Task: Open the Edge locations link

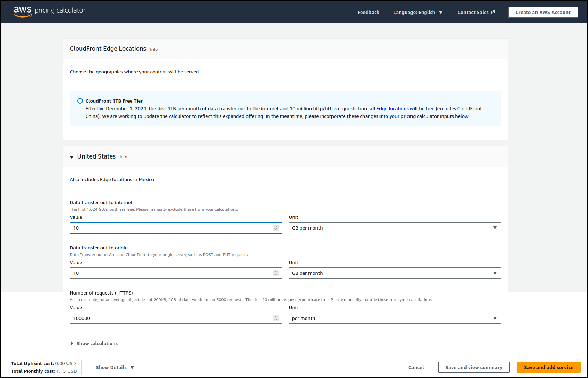Action: coord(392,108)
